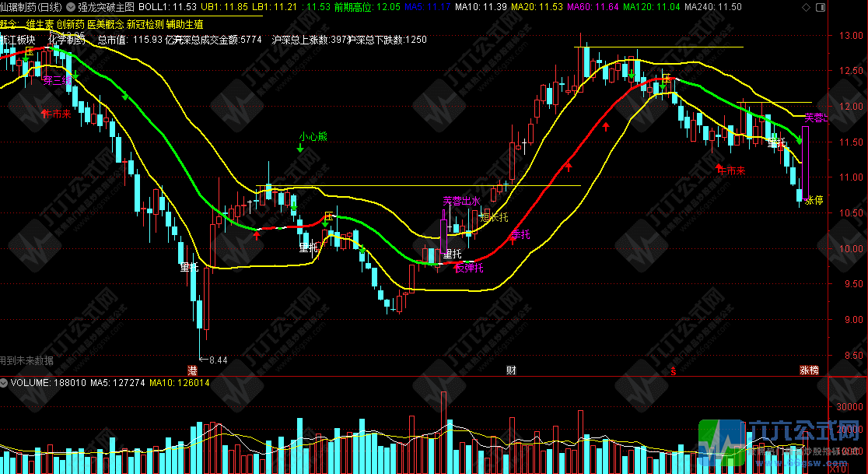Select the 8.44 low price label
This screenshot has height=474, width=868.
coord(218,360)
